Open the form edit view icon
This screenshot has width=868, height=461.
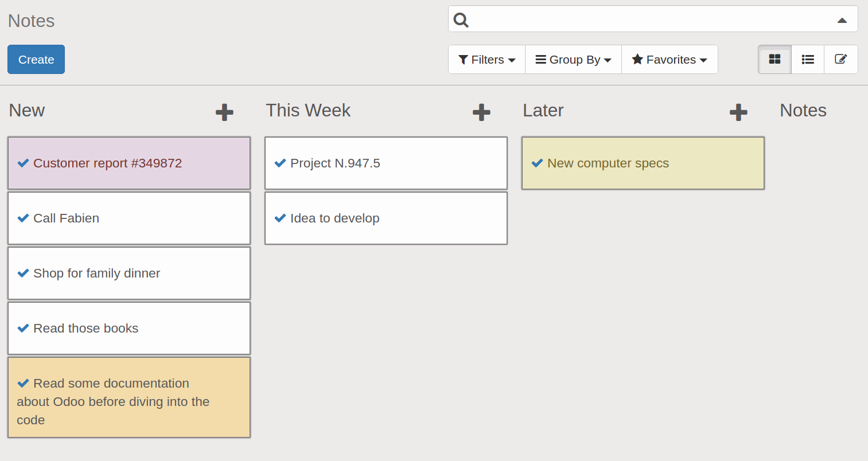[x=840, y=60]
